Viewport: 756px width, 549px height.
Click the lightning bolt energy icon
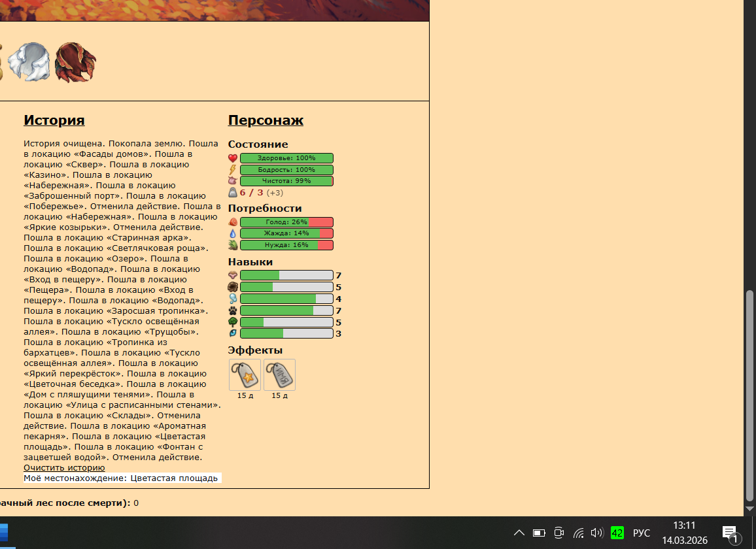pos(233,170)
